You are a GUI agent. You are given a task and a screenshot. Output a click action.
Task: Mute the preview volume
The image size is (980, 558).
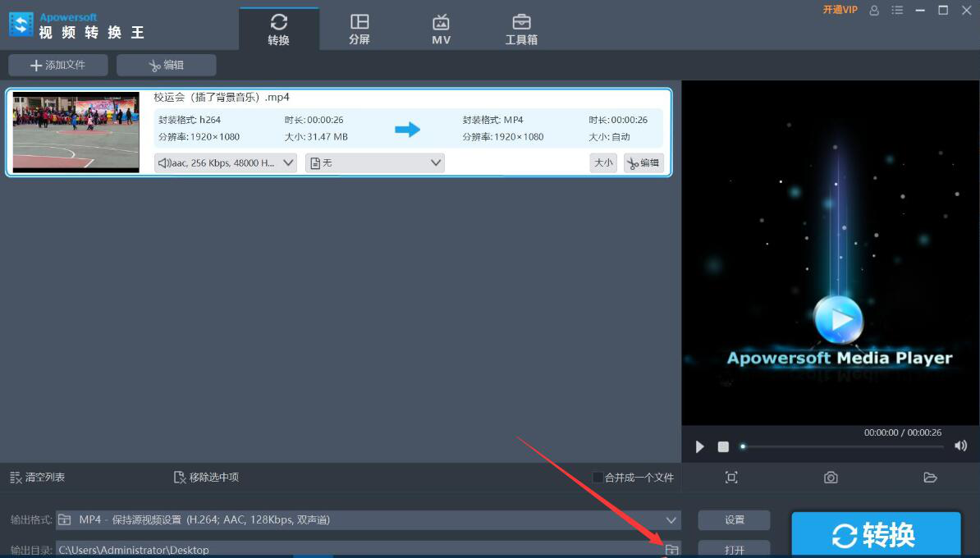coord(960,446)
